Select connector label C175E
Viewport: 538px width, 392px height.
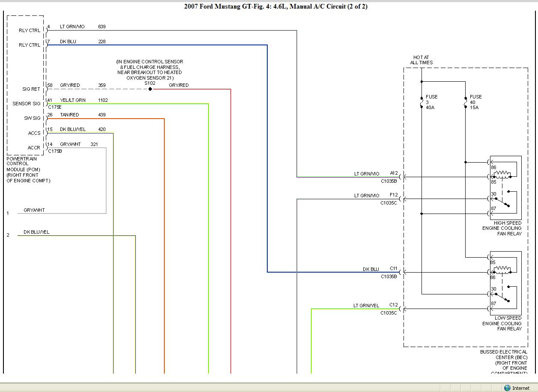[x=55, y=107]
